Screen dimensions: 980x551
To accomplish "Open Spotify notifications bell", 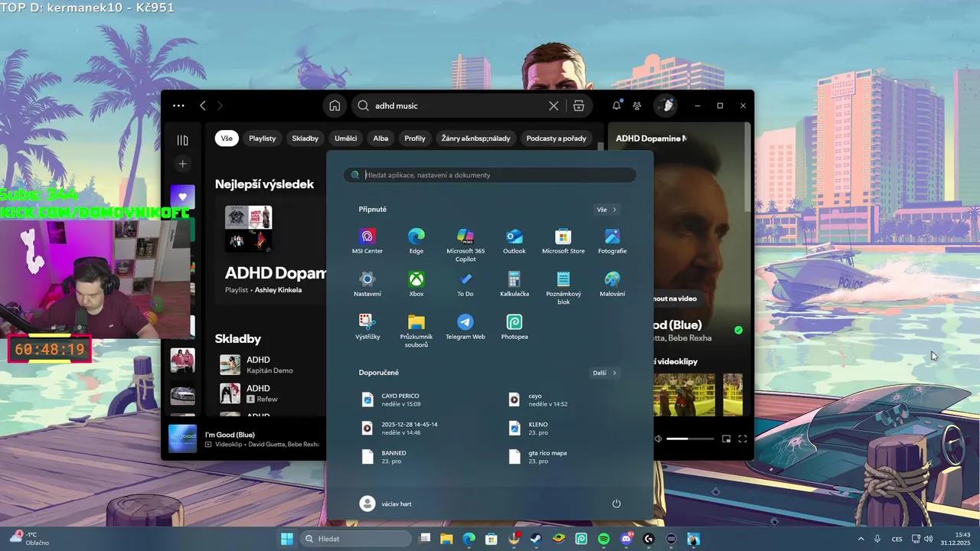I will tap(616, 106).
